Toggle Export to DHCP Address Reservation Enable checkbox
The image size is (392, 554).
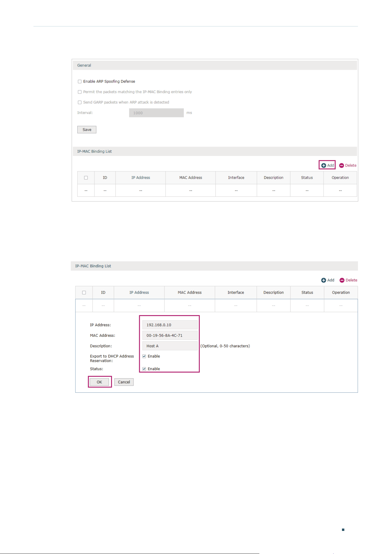tap(144, 356)
